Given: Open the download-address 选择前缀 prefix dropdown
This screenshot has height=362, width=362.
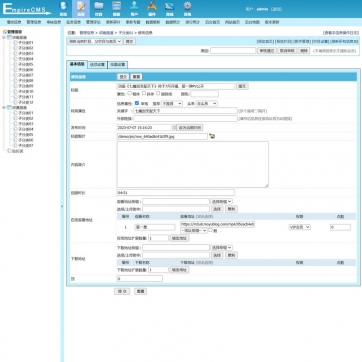Looking at the screenshot, I should [x=221, y=248].
